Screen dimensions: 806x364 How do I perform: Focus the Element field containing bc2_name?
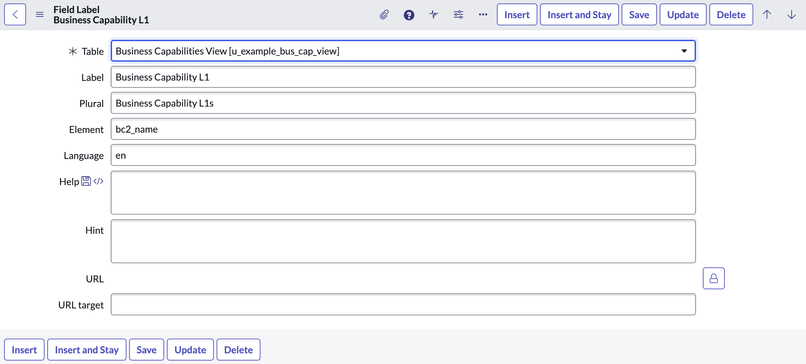(x=403, y=129)
